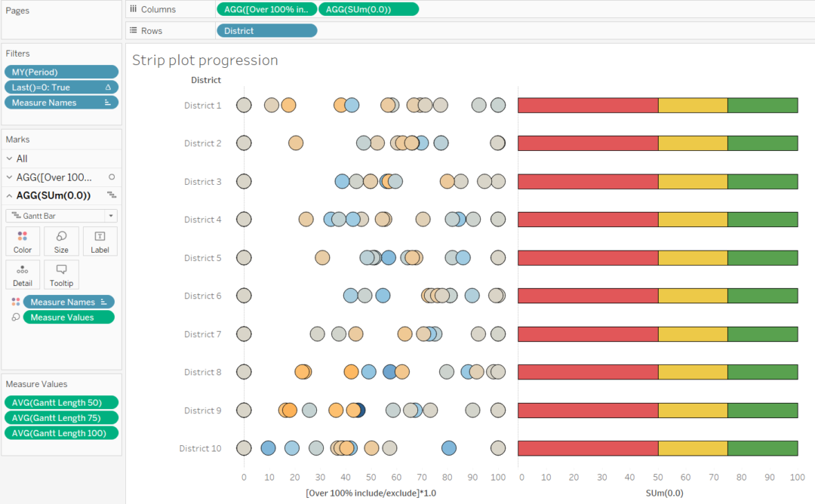815x504 pixels.
Task: Click the size icon beside Measure Values pill
Action: [14, 316]
